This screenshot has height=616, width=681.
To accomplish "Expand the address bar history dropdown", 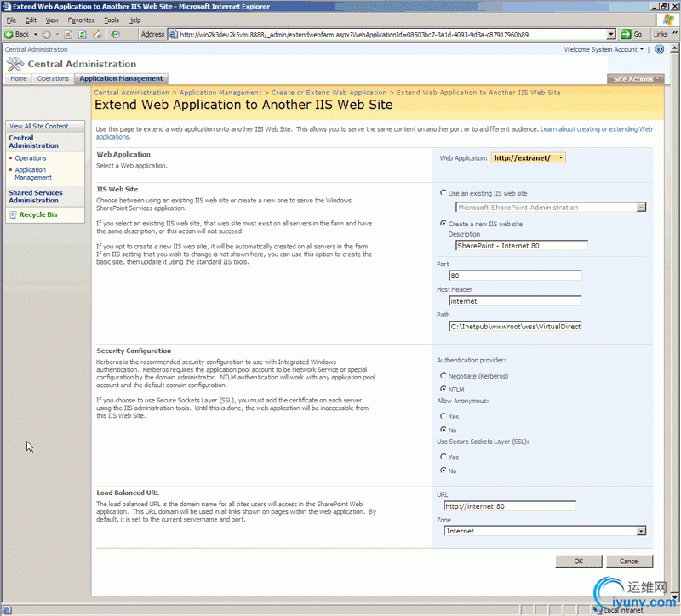I will tap(611, 34).
